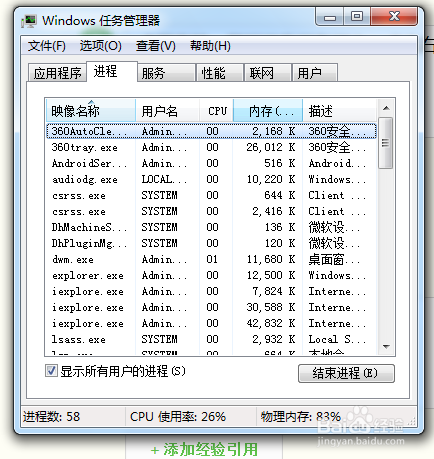This screenshot has height=459, width=434.
Task: Switch to the 应用程序 tab
Action: pos(57,73)
